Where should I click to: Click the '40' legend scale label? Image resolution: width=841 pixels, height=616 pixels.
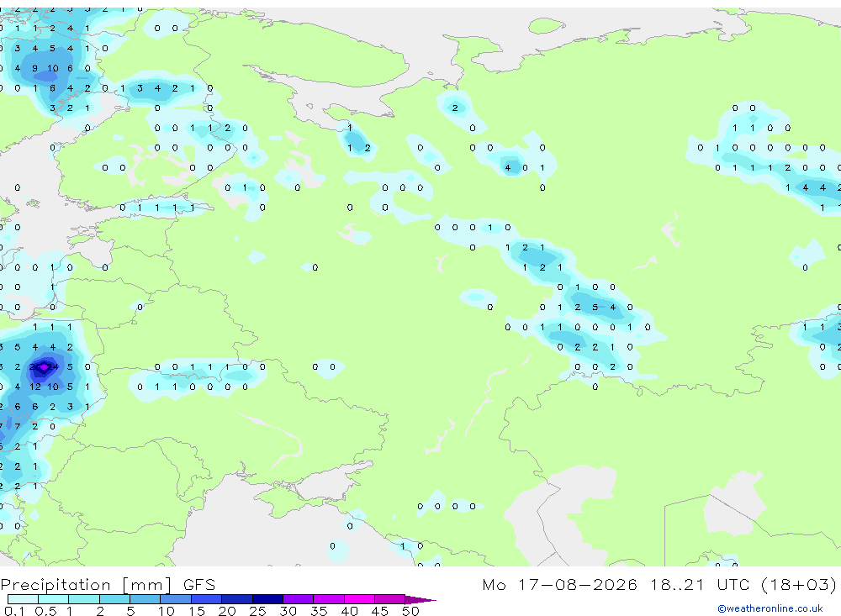(x=350, y=611)
